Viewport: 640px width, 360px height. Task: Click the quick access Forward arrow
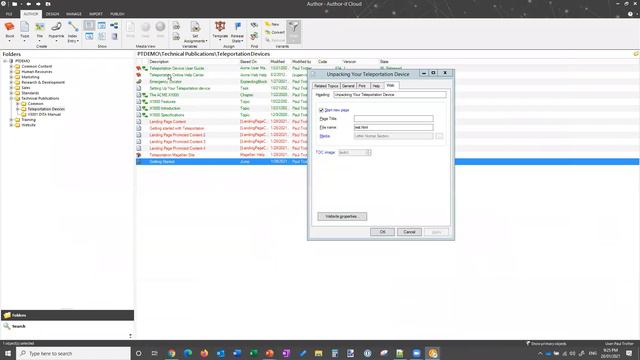38,4
